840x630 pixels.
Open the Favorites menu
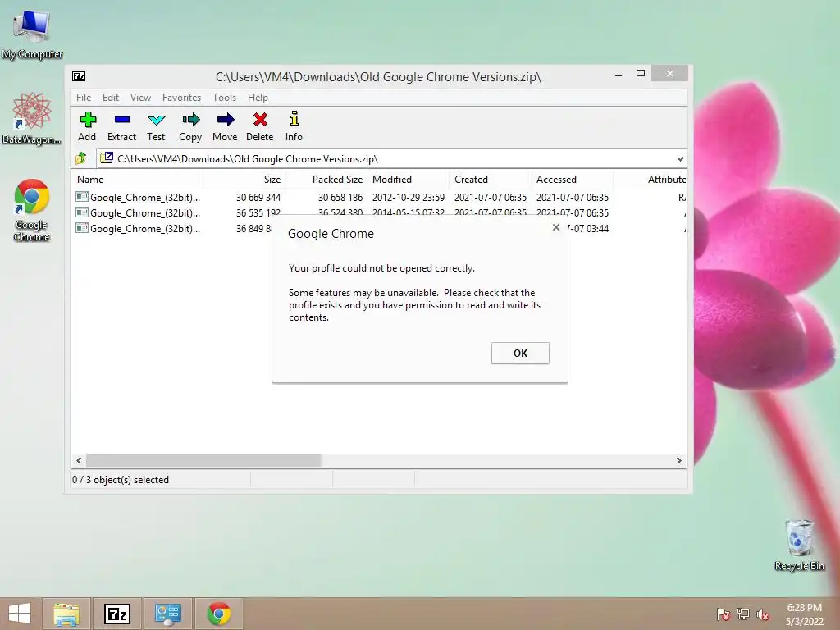point(181,98)
